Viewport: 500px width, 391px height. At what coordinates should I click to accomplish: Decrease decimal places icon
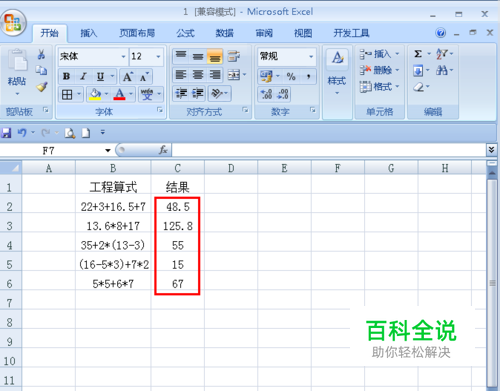283,94
